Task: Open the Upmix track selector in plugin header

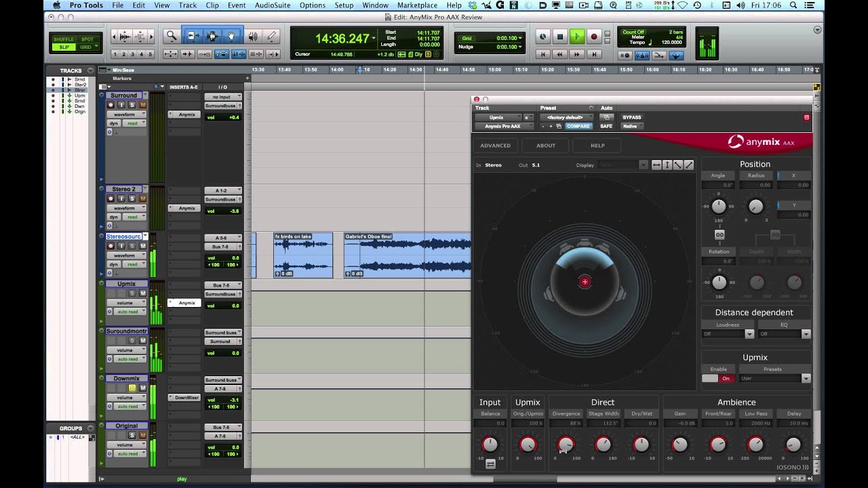Action: pyautogui.click(x=497, y=117)
